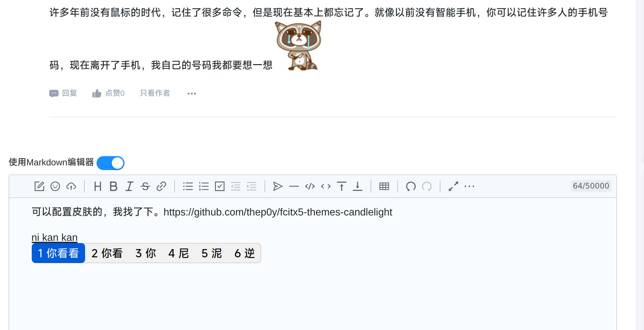Redo the last edit
The height and width of the screenshot is (330, 644).
427,186
